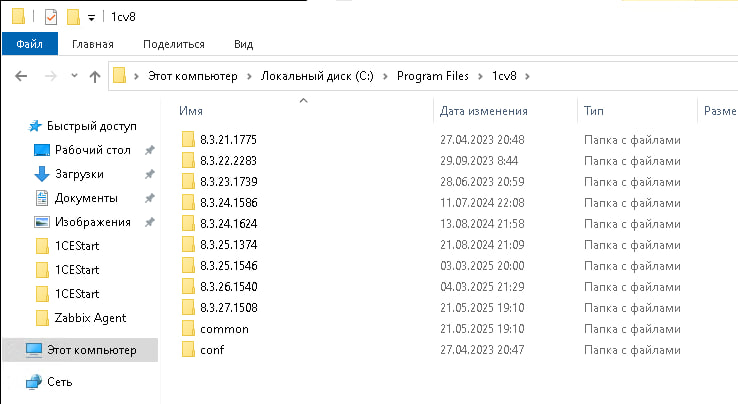Click date 29.09.2023 8:44 cell
The width and height of the screenshot is (738, 404).
[x=479, y=161]
